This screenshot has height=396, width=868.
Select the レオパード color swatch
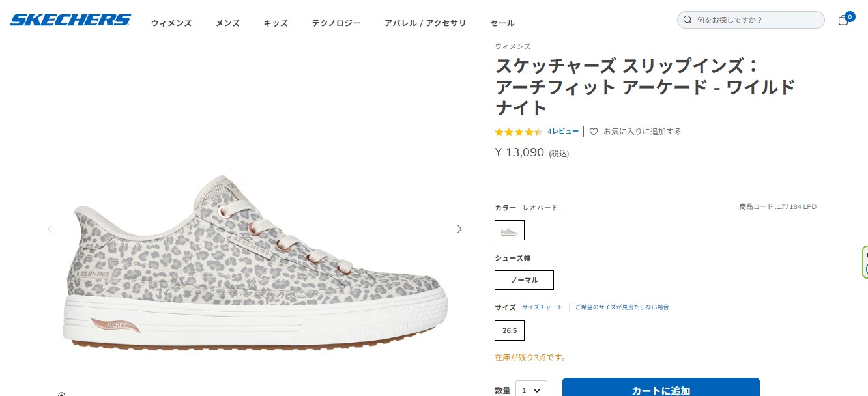point(509,230)
